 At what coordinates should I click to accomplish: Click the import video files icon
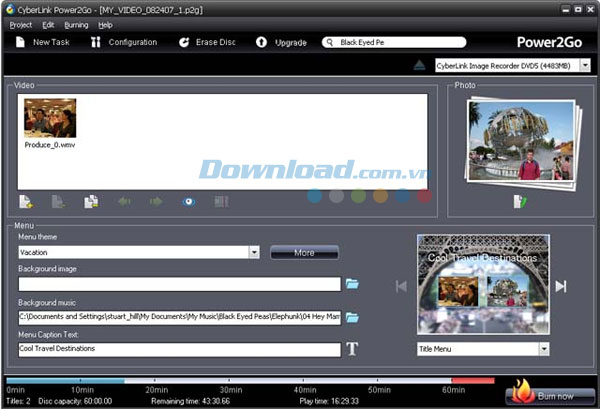tap(91, 201)
